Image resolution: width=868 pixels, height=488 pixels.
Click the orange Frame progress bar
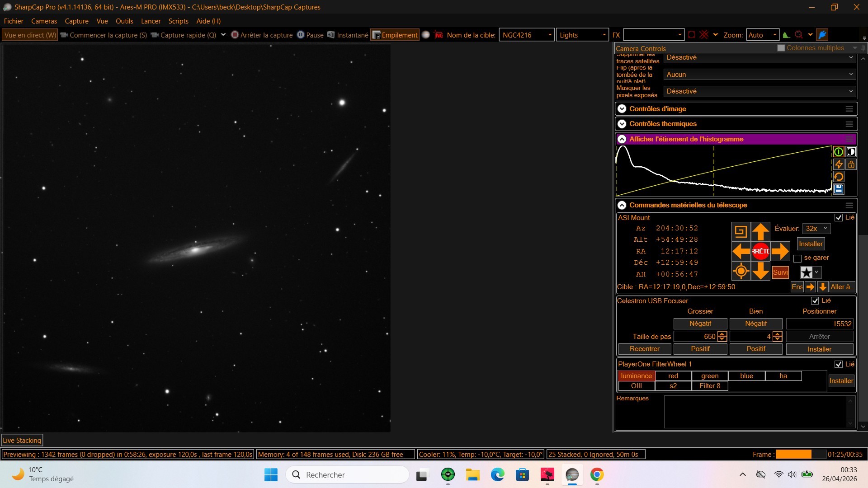[794, 455]
